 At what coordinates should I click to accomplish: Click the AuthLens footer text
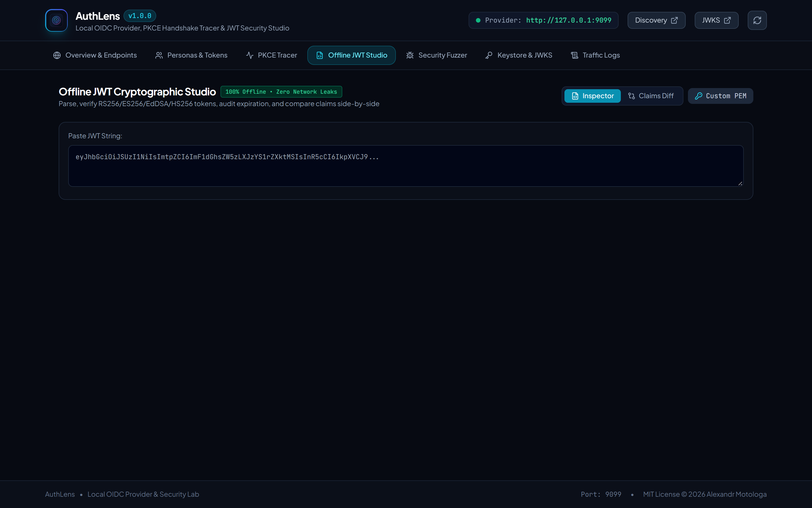[60, 494]
